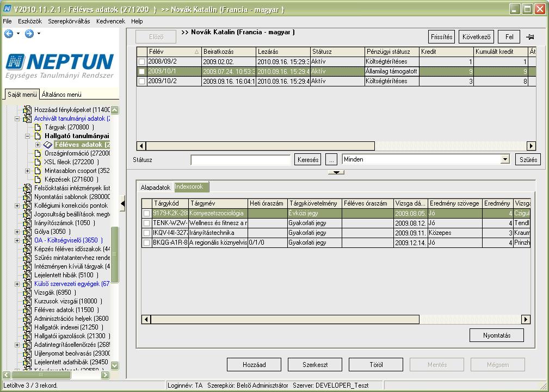Collapse the left menu panel with the black arrow
Image resolution: width=549 pixels, height=392 pixels.
coord(122,203)
